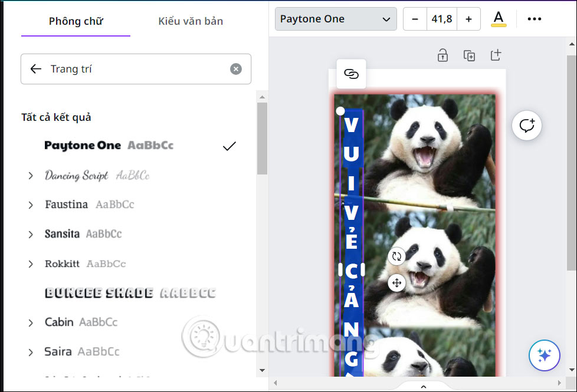Viewport: 577px width, 392px height.
Task: Click the move handle icon on the canvas
Action: (x=396, y=283)
